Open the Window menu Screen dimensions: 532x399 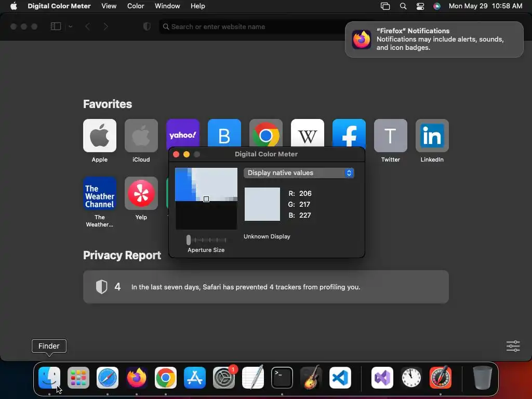click(x=167, y=6)
